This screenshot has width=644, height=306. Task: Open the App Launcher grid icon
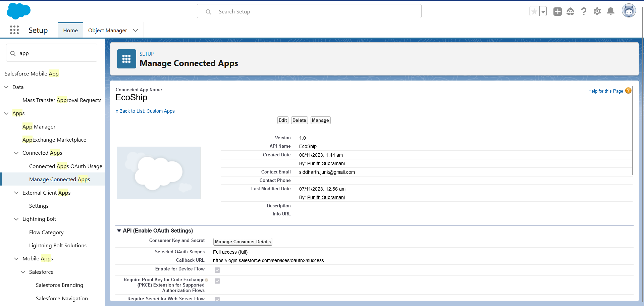tap(14, 30)
